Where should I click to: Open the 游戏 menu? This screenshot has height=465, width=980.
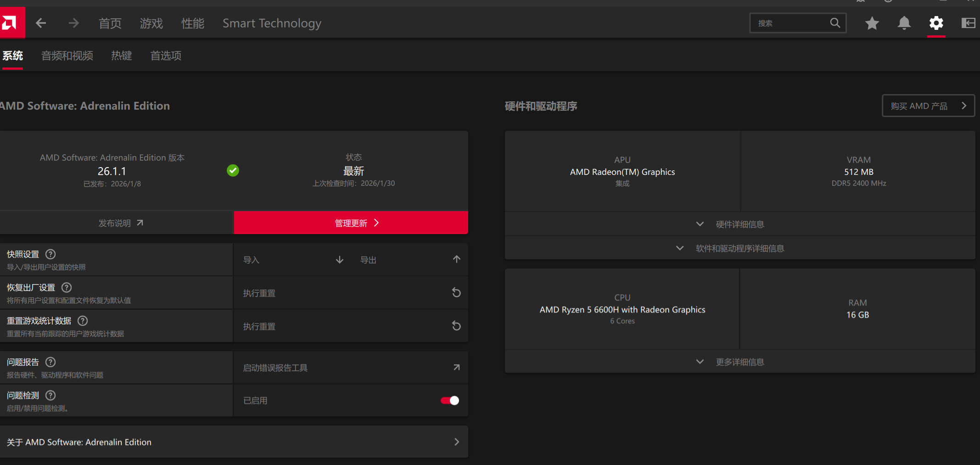click(151, 23)
